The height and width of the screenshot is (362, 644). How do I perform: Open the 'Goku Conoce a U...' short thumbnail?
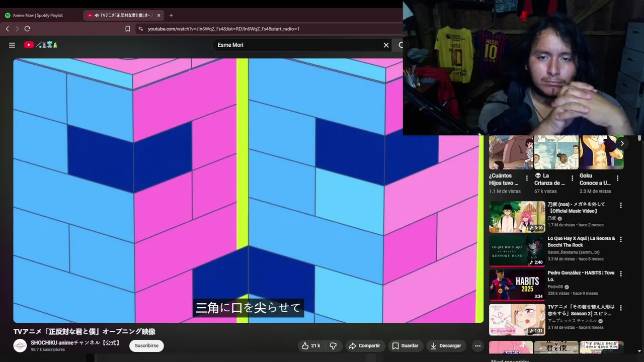(601, 152)
